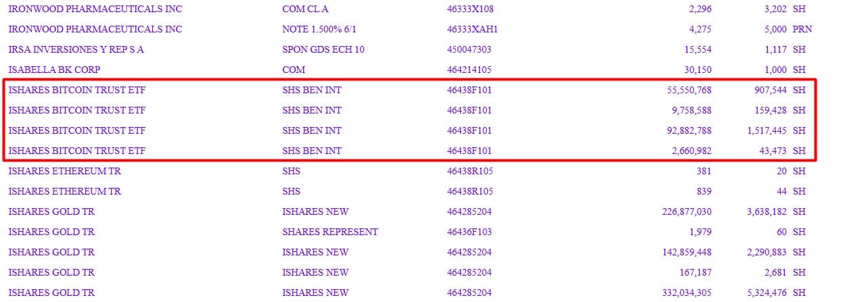Click iShares Ethereum TR with value 839
868x302 pixels.
64,191
